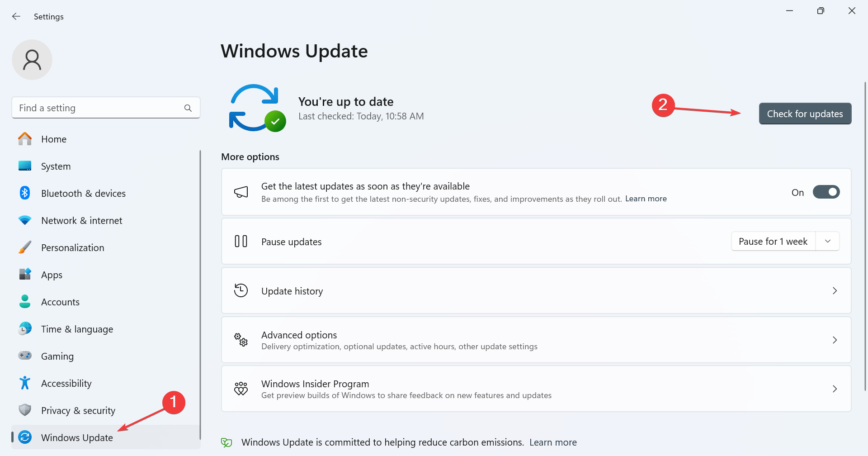The width and height of the screenshot is (868, 456).
Task: Select Personalization in the sidebar
Action: [72, 248]
